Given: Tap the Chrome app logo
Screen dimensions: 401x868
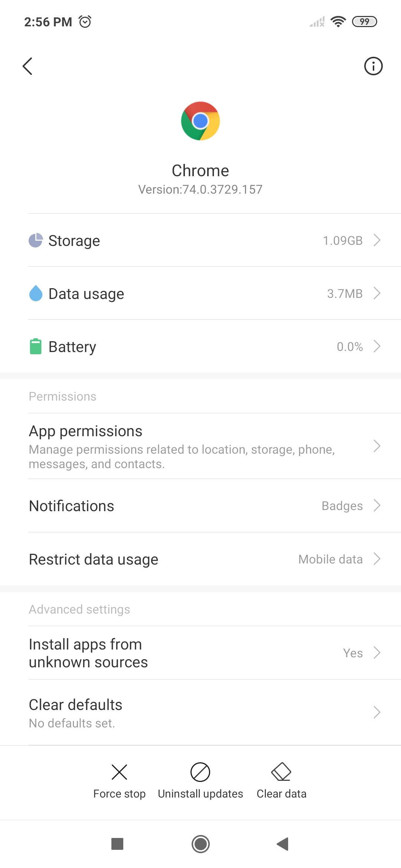Looking at the screenshot, I should pyautogui.click(x=200, y=121).
